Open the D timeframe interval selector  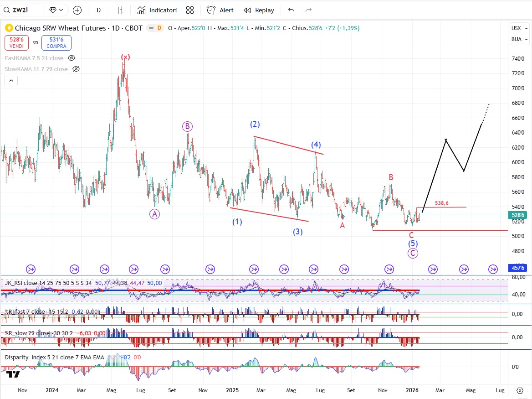(x=99, y=10)
